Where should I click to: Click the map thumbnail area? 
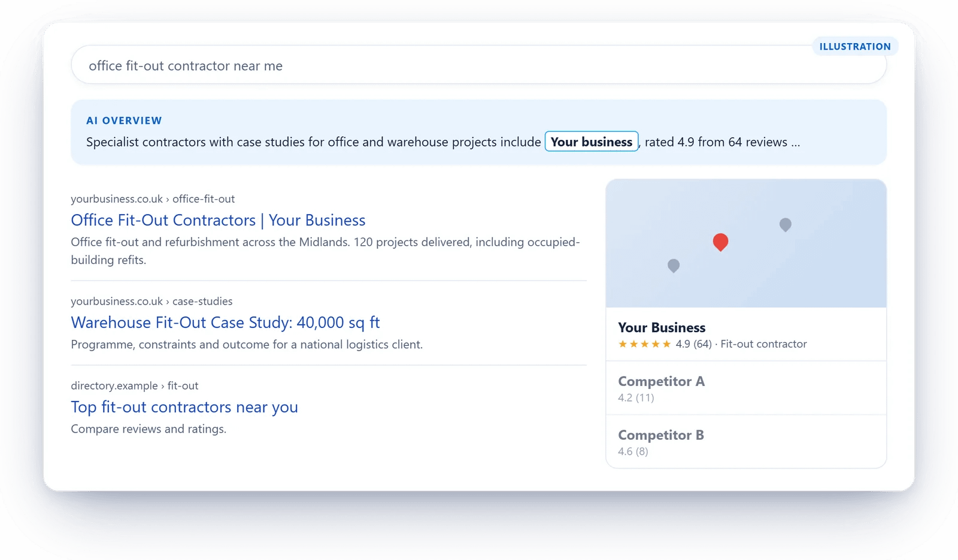pos(746,244)
